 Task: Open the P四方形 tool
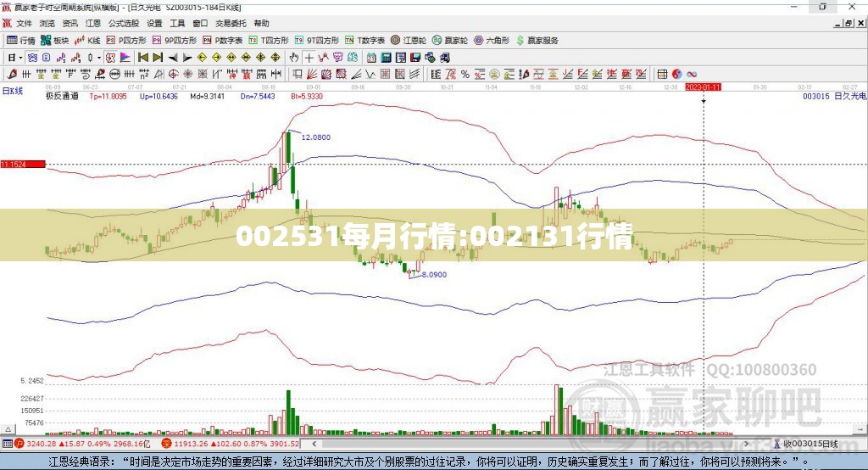point(126,41)
